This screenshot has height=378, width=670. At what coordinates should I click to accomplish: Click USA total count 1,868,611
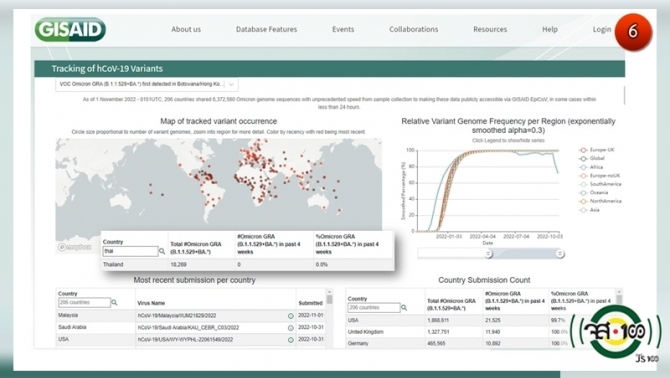click(438, 320)
